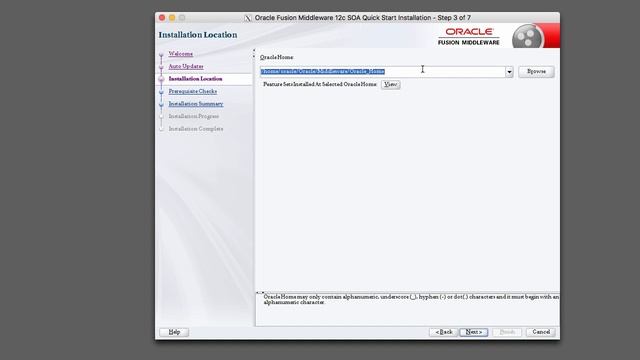
Task: Close the installer window with the red button
Action: (162, 18)
